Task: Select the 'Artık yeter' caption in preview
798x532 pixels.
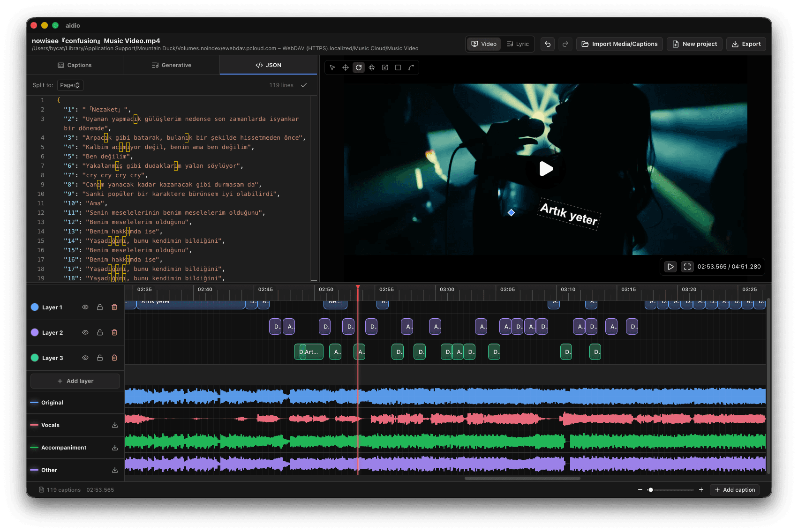Action: (x=569, y=214)
